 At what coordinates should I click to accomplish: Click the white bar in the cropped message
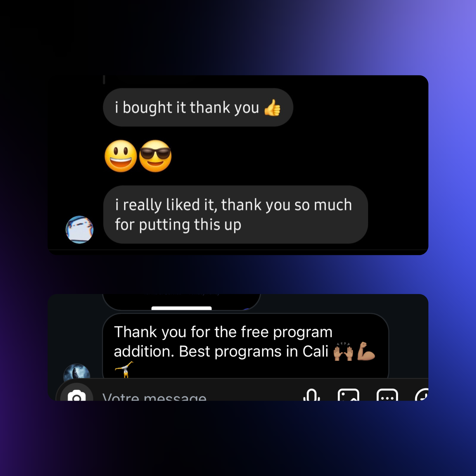point(181,308)
